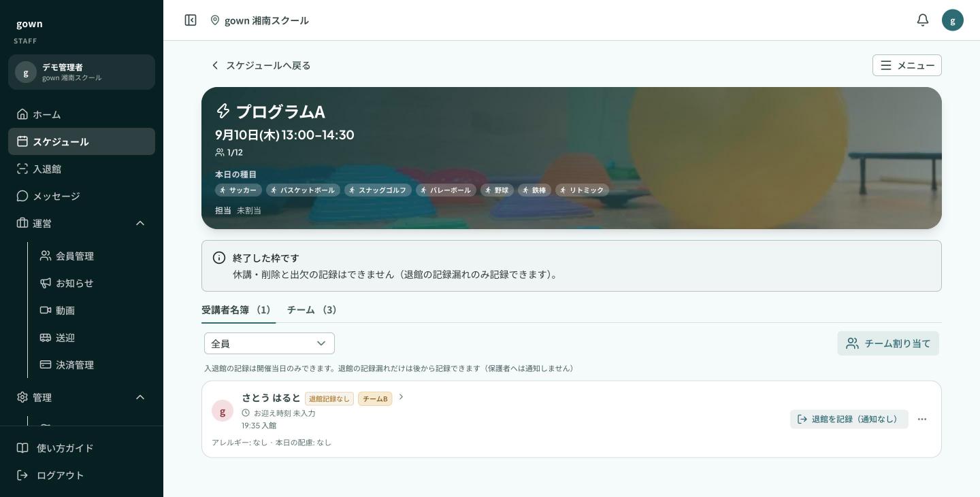Screen dimensions: 980x497
Task: Open the more options ellipsis for さとう はると
Action: tap(922, 419)
